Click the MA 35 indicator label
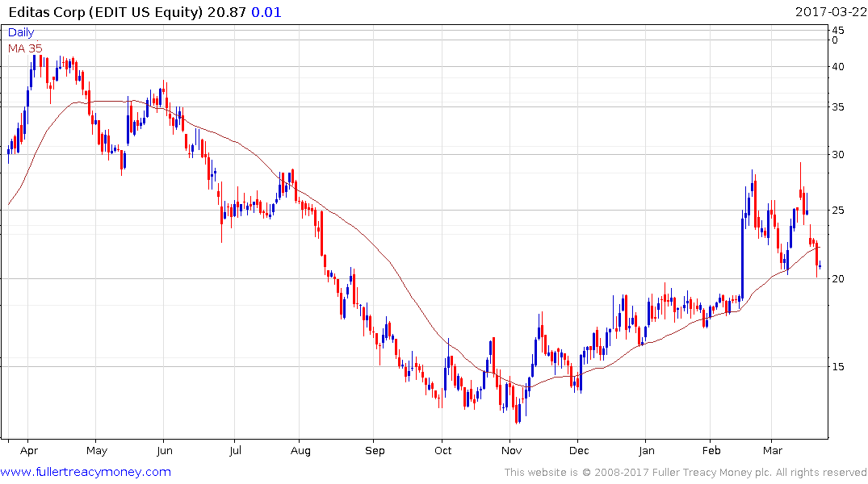 coord(25,48)
